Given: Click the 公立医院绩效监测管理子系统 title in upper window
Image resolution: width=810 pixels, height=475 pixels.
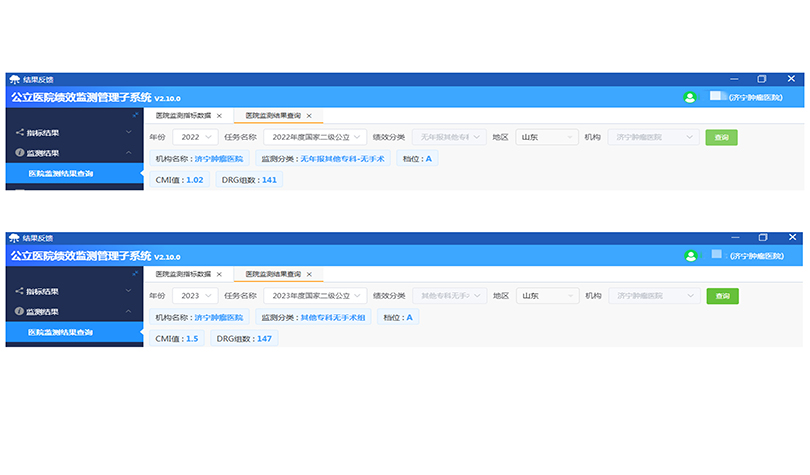Looking at the screenshot, I should pos(81,97).
